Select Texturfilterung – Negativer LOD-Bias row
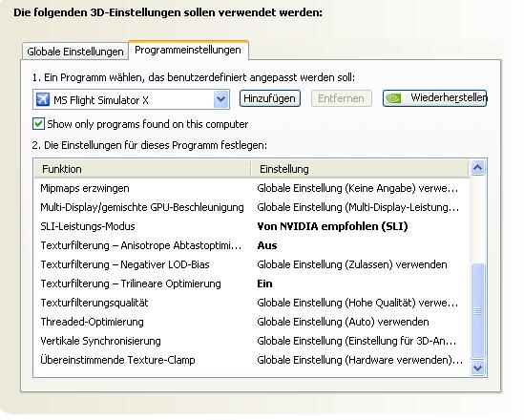The image size is (524, 420). pos(251,264)
